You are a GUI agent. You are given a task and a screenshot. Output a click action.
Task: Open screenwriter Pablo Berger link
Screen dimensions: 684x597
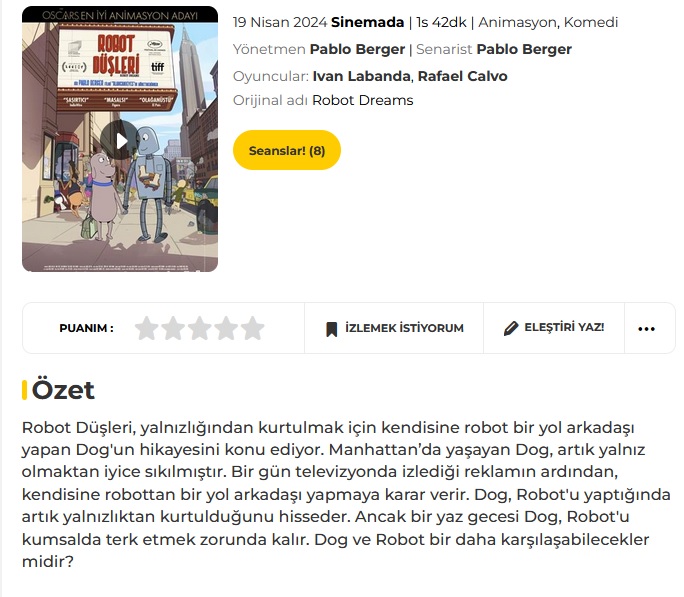coord(524,49)
